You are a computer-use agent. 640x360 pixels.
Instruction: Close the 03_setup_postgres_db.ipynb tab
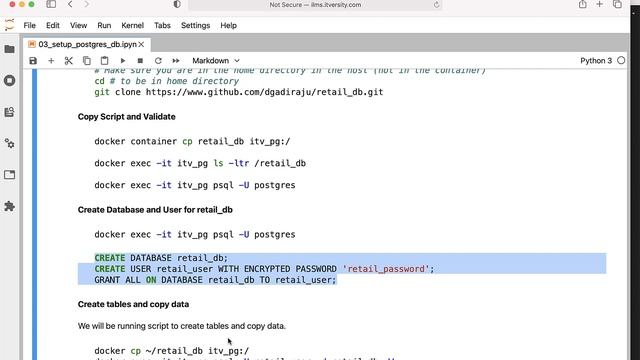tap(141, 44)
